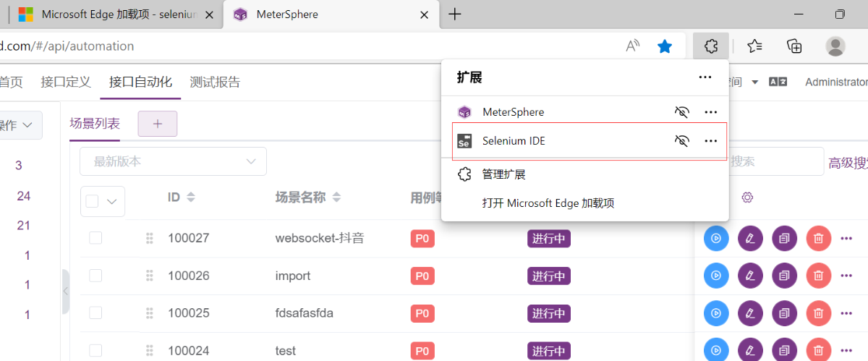
Task: Sort the table by the ID column
Action: pyautogui.click(x=191, y=197)
